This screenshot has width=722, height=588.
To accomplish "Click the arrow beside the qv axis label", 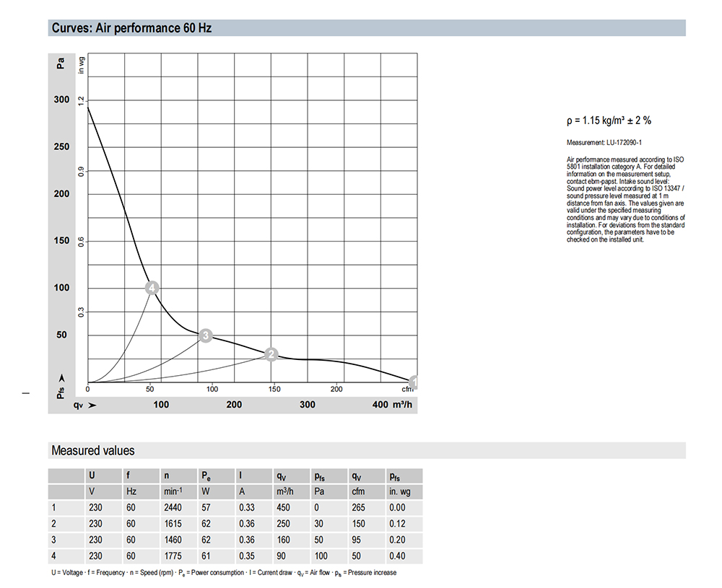I will (92, 405).
